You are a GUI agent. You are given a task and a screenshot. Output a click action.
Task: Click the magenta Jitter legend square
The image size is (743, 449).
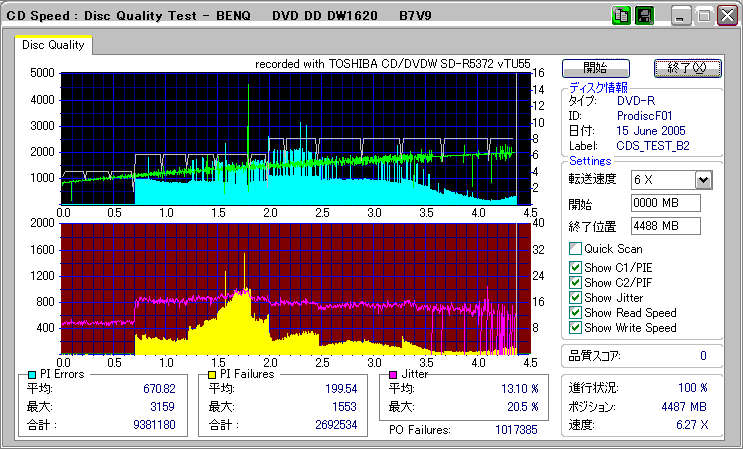click(x=394, y=374)
